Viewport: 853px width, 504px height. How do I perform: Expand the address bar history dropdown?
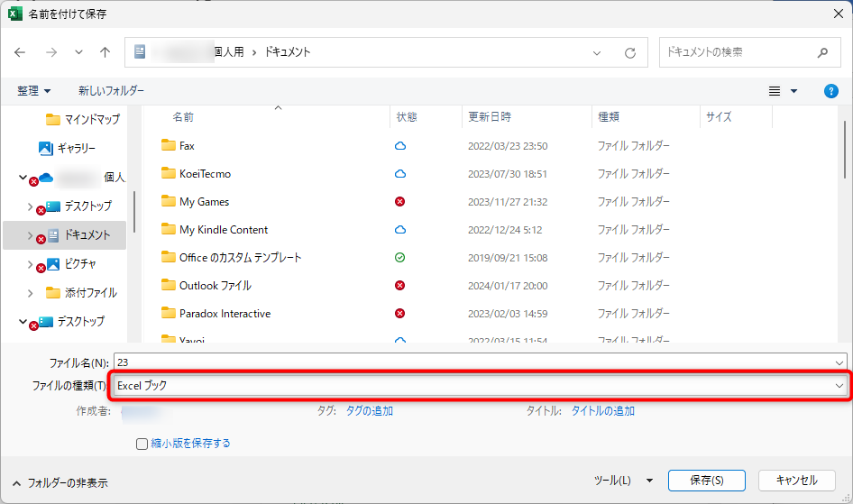pyautogui.click(x=597, y=52)
